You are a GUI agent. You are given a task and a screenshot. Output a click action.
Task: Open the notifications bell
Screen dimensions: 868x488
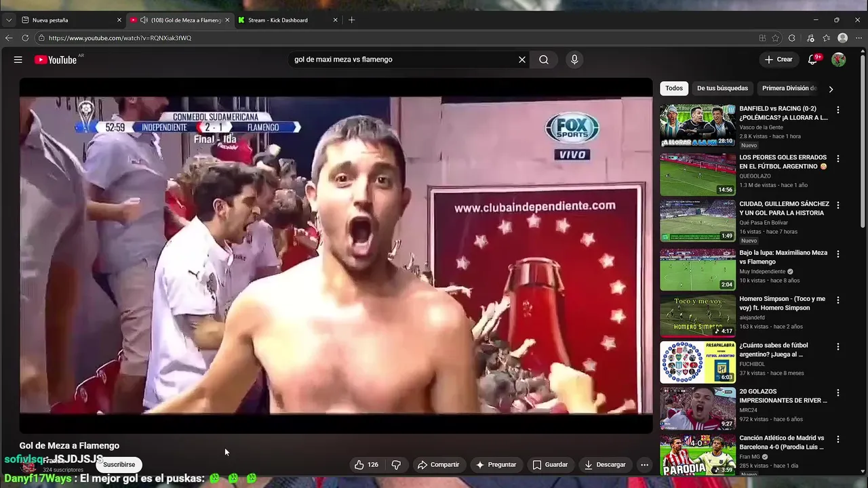(812, 60)
